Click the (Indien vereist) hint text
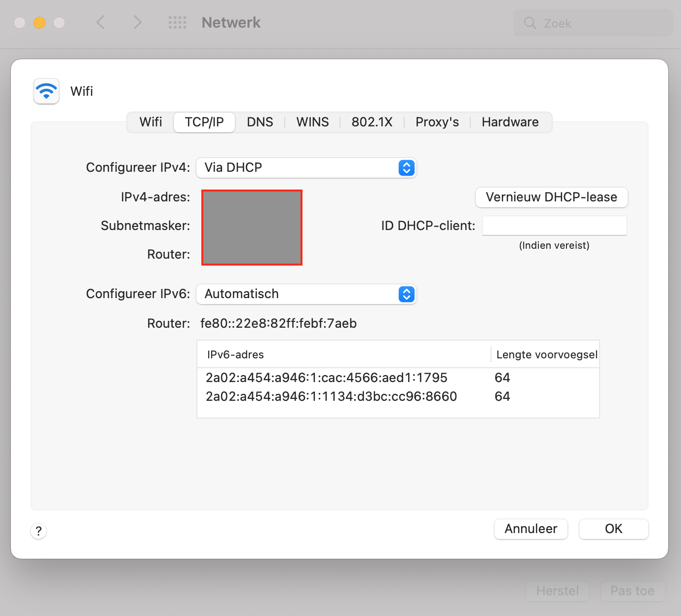The width and height of the screenshot is (681, 616). pyautogui.click(x=554, y=245)
